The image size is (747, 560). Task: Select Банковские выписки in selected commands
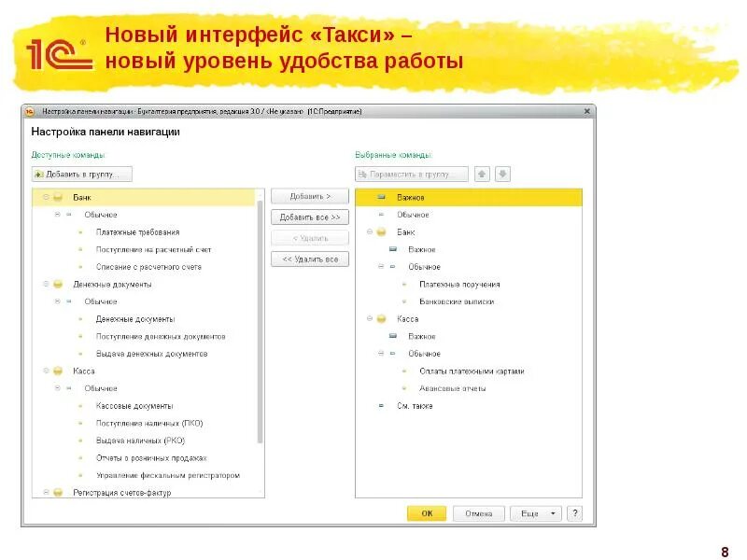tap(457, 301)
